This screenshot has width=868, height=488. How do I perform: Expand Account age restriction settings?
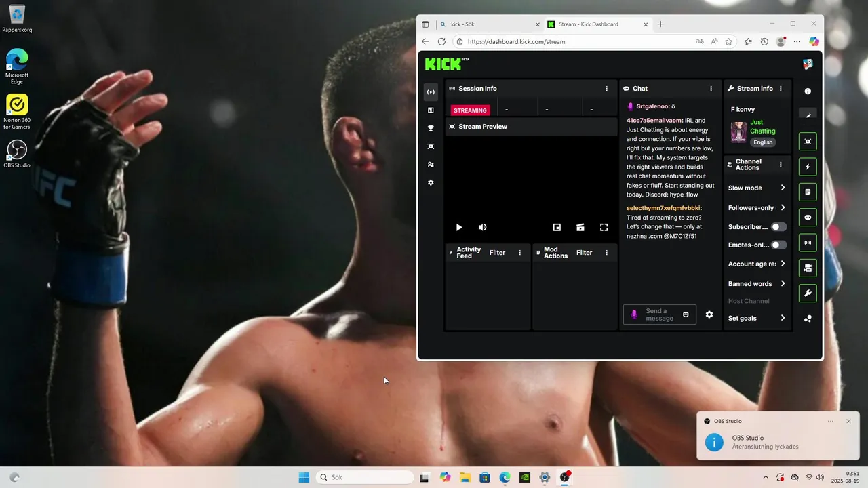757,264
